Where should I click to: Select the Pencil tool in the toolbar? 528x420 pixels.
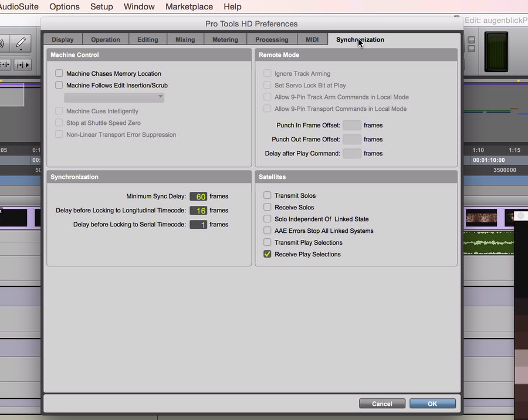pos(20,43)
